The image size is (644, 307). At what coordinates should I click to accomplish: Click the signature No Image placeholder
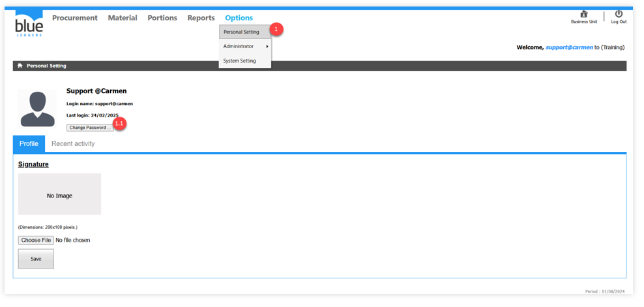click(x=59, y=195)
